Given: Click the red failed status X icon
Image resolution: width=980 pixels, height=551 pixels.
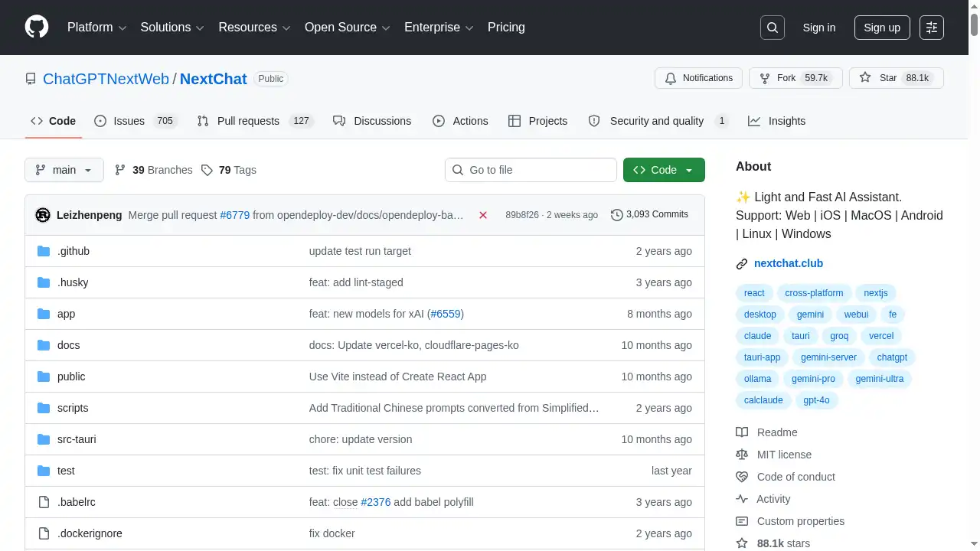Looking at the screenshot, I should (483, 215).
